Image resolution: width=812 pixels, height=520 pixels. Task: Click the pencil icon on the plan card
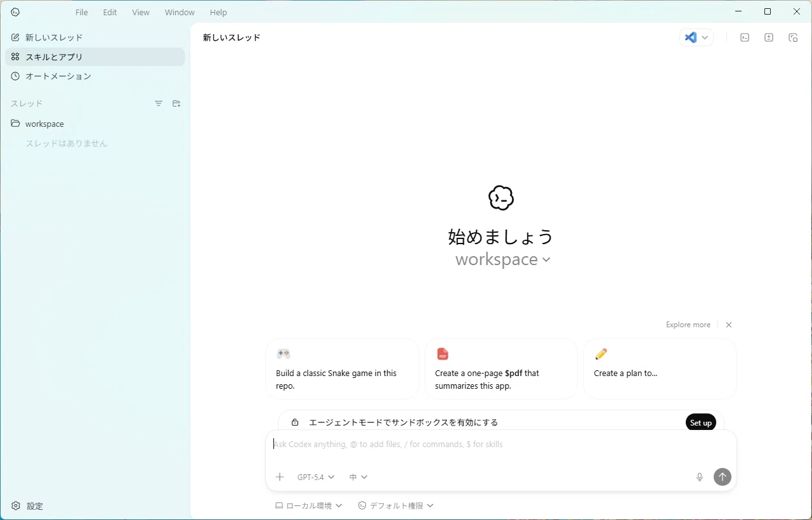click(x=601, y=354)
